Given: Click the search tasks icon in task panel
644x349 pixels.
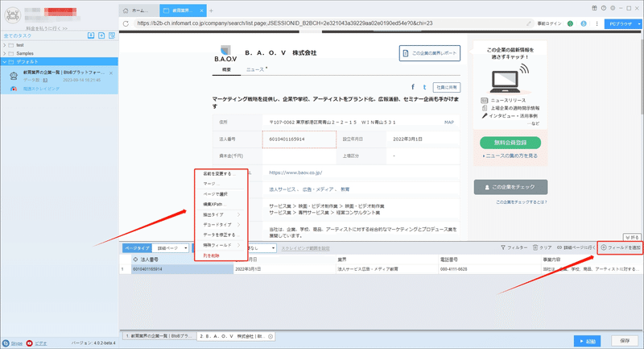Looking at the screenshot, I should (x=112, y=35).
